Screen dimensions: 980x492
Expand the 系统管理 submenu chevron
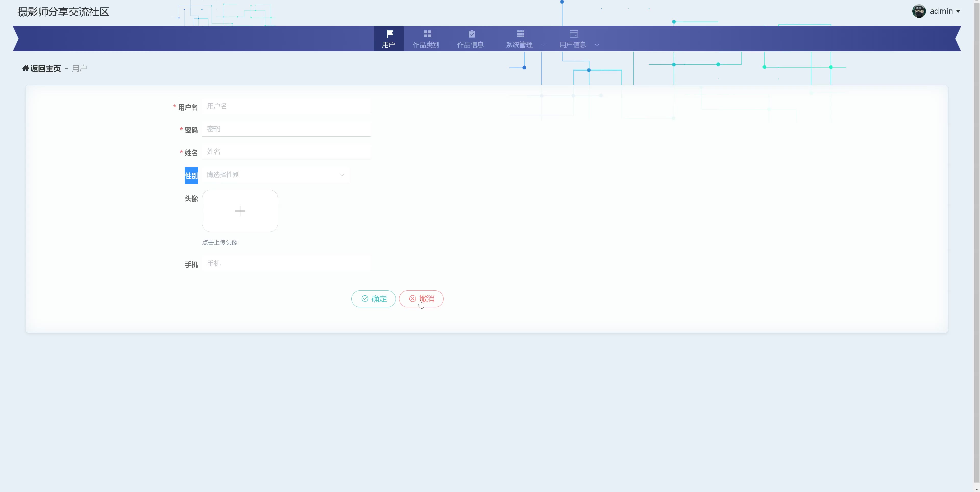point(543,45)
